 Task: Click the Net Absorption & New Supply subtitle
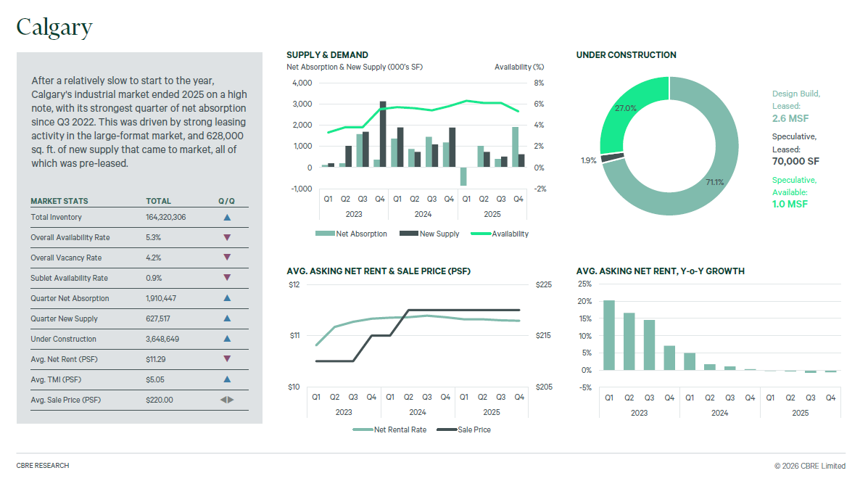(355, 67)
